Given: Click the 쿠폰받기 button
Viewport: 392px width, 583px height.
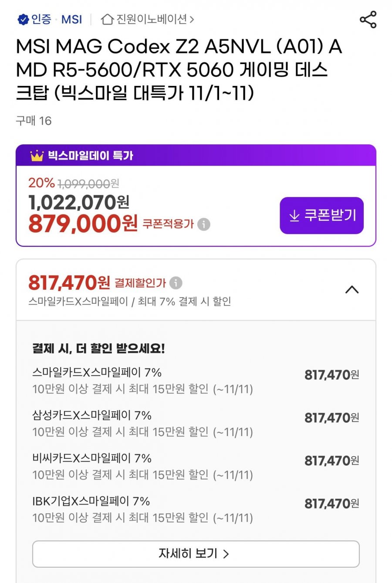Looking at the screenshot, I should [321, 215].
